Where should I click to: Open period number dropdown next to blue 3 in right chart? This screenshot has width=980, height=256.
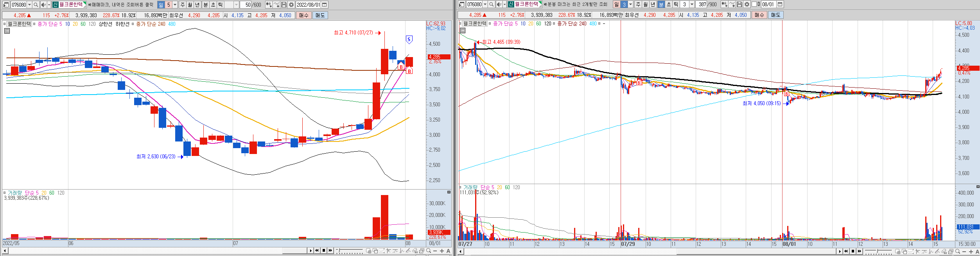[630, 4]
